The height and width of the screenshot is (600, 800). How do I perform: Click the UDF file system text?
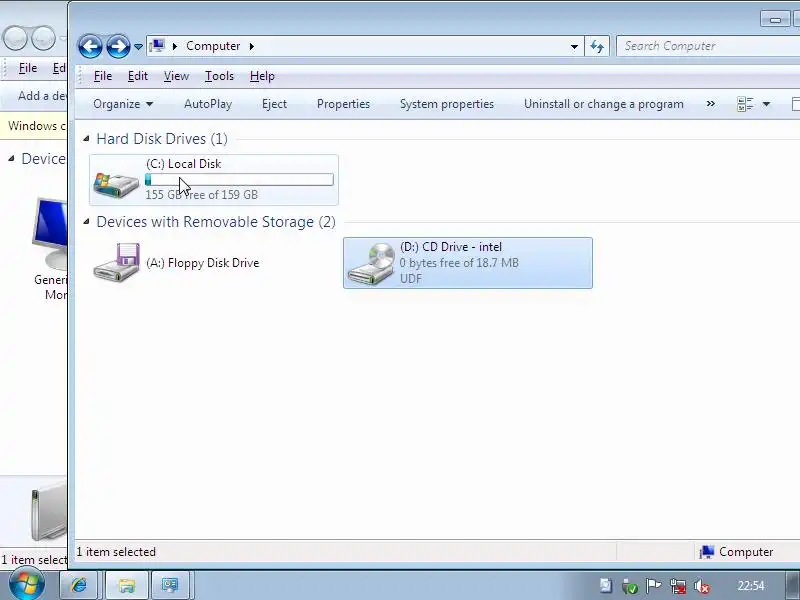[x=411, y=279]
